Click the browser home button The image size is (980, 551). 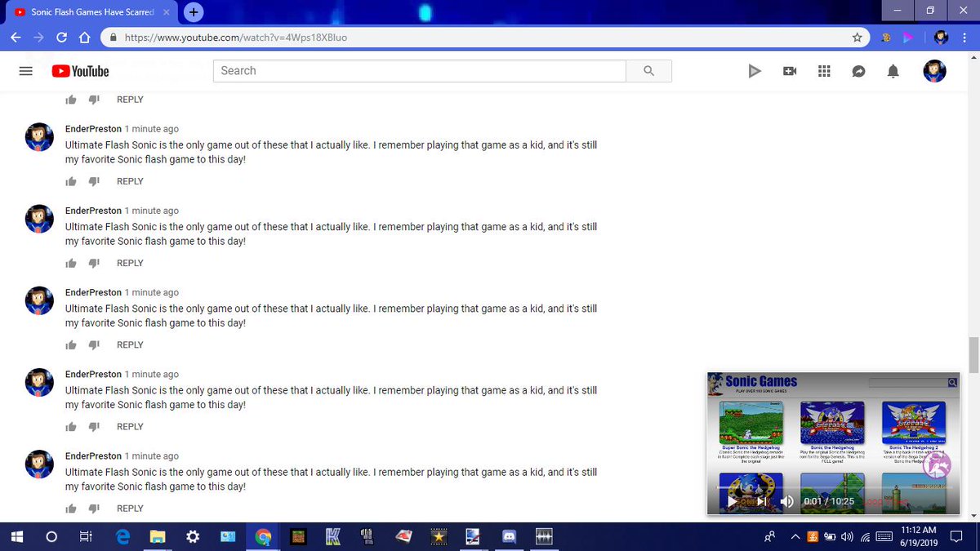(84, 38)
